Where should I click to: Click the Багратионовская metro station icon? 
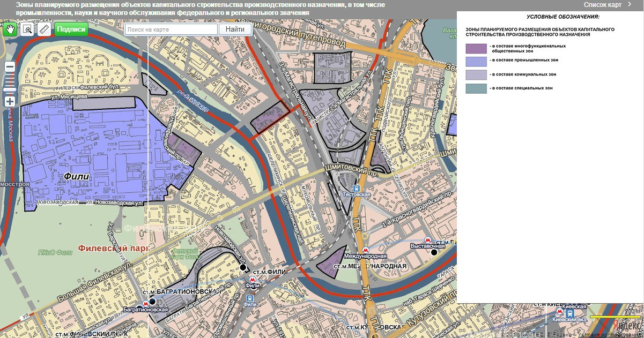pos(145,303)
